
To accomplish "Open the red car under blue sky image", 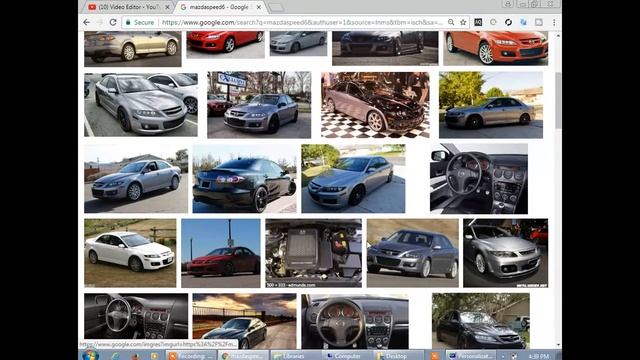I will [221, 253].
